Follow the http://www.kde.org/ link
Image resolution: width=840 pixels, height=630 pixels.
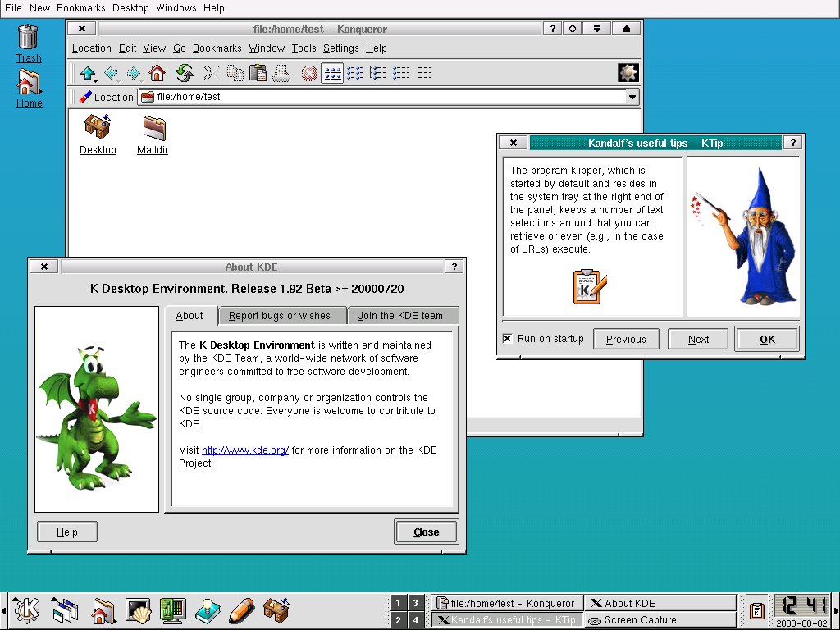coord(244,450)
